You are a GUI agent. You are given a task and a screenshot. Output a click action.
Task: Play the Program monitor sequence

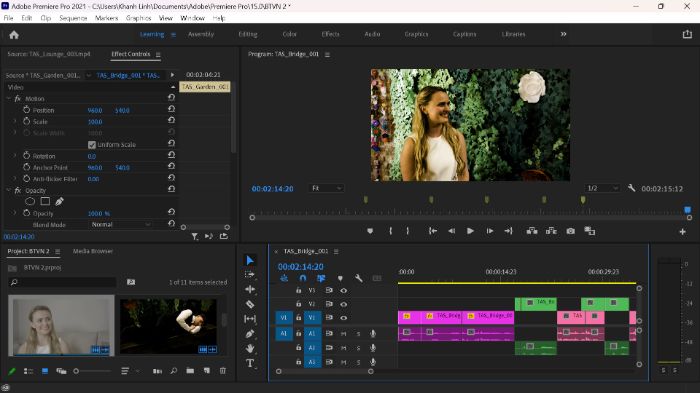click(x=470, y=231)
